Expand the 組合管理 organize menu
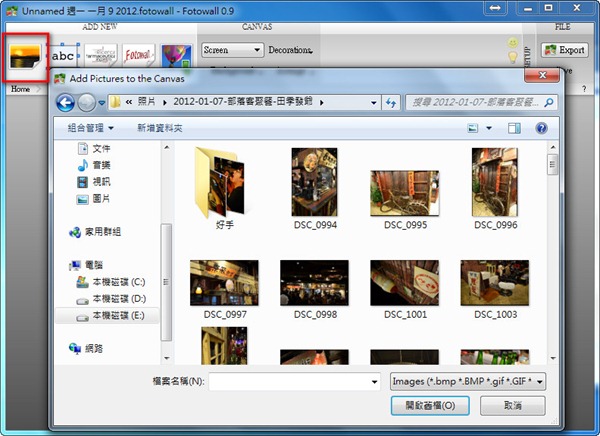This screenshot has height=436, width=600. click(91, 128)
